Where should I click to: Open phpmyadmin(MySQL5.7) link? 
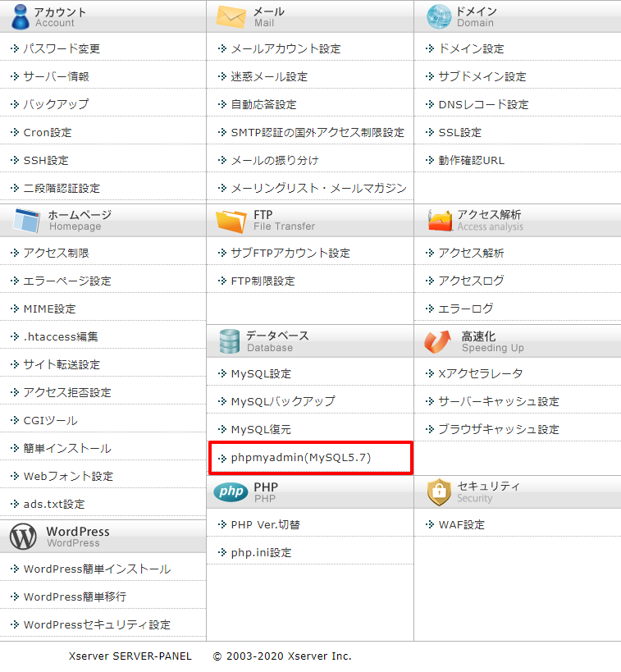301,458
